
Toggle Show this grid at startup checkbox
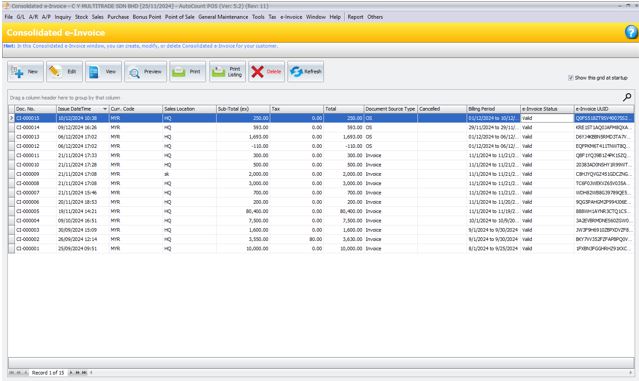click(x=571, y=77)
